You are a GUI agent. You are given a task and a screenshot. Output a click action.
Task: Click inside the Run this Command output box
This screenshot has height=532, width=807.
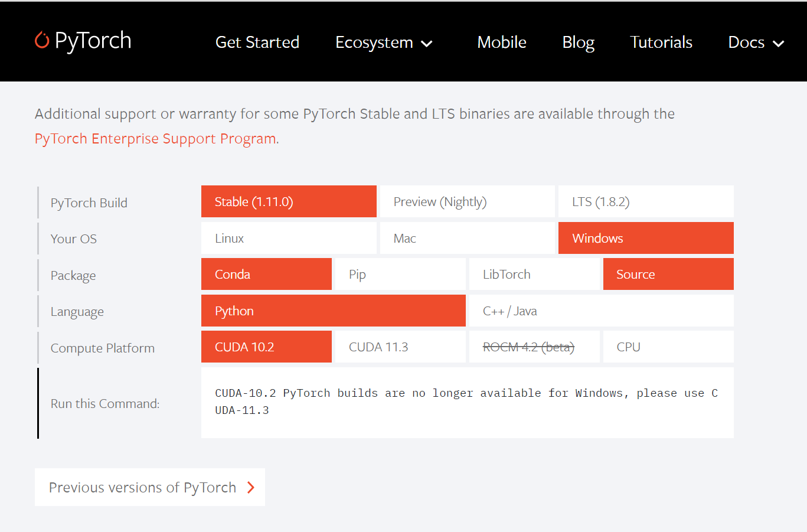[x=466, y=402]
